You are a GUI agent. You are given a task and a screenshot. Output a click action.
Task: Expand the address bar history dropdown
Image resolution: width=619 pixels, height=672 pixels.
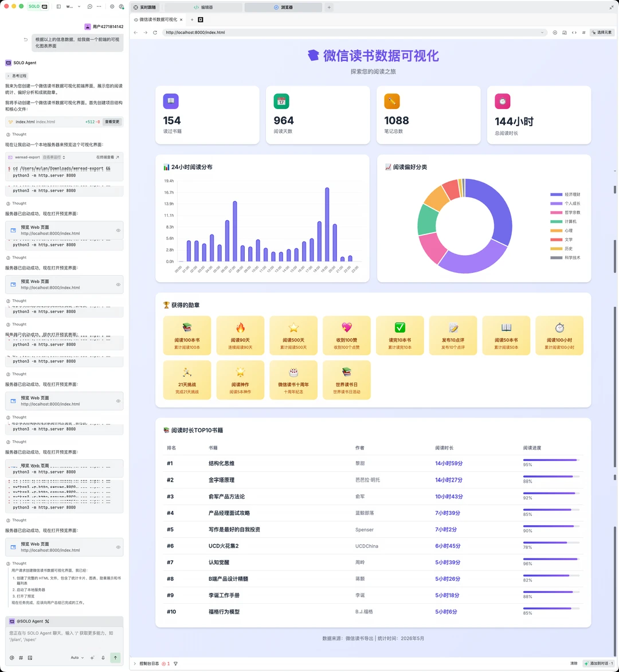click(542, 33)
